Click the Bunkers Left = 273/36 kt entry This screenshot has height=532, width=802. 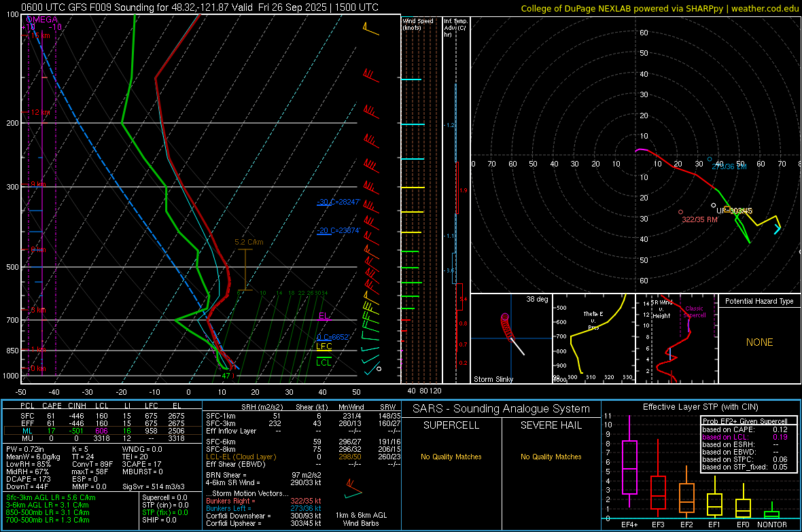pos(264,508)
